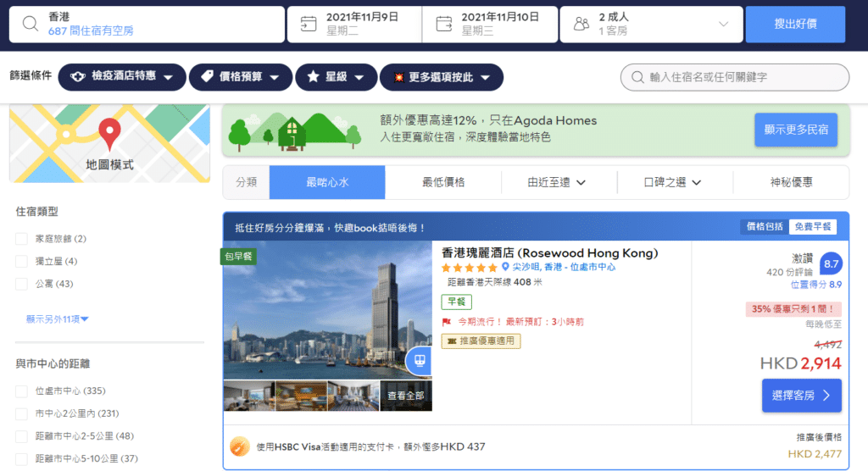Expand the 2 成人 1 客房 guest selector
868x471 pixels.
[651, 25]
